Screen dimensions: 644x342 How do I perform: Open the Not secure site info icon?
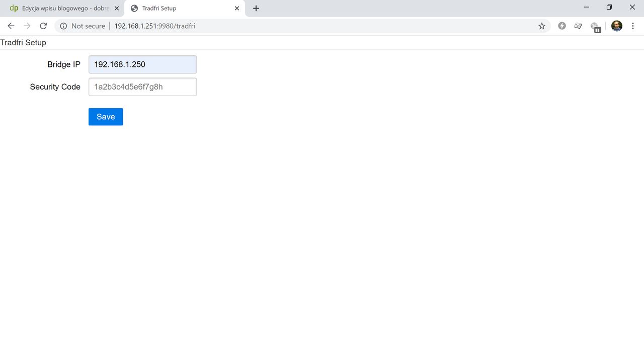pyautogui.click(x=63, y=26)
